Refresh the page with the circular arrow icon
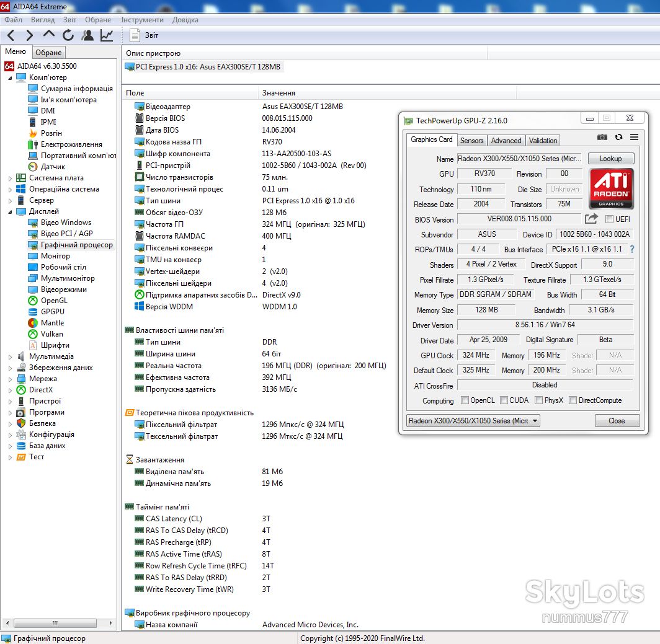Screen dimensions: 660x644 [x=68, y=35]
